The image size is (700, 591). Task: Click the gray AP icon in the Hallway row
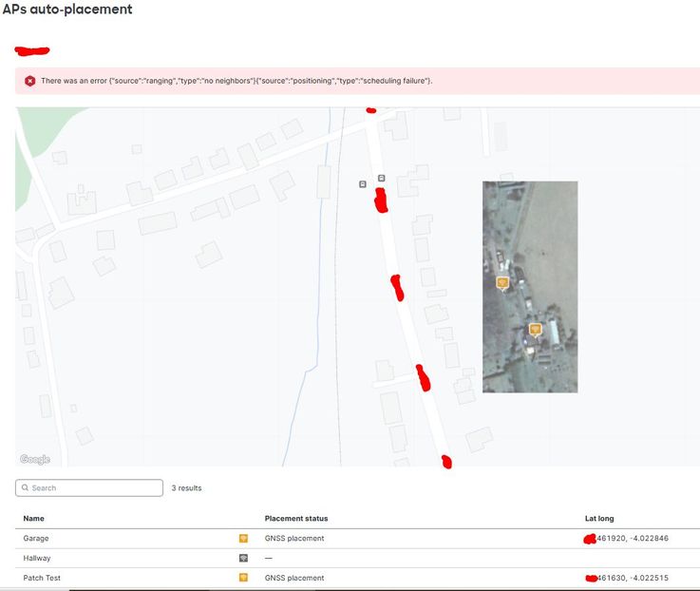[243, 559]
